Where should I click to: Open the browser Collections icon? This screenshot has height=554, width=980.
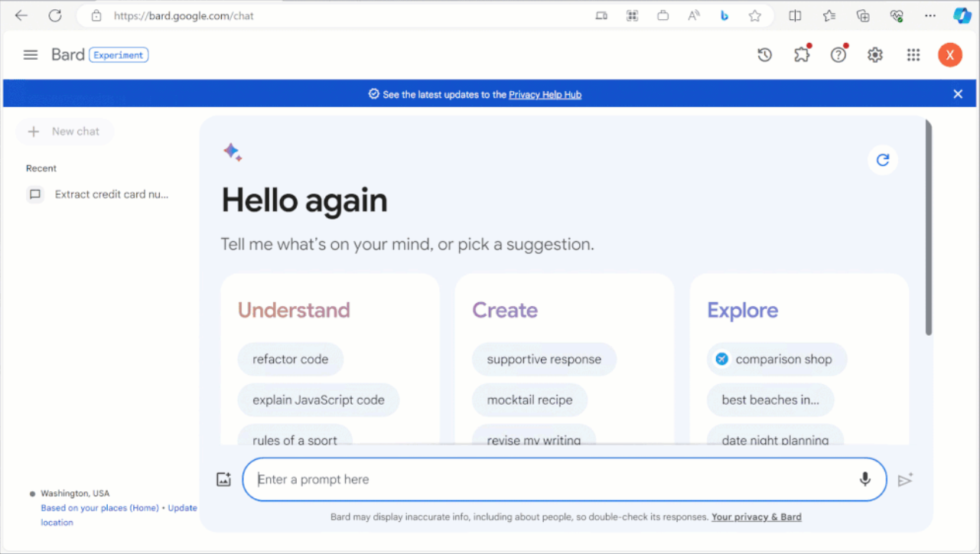[x=863, y=15]
